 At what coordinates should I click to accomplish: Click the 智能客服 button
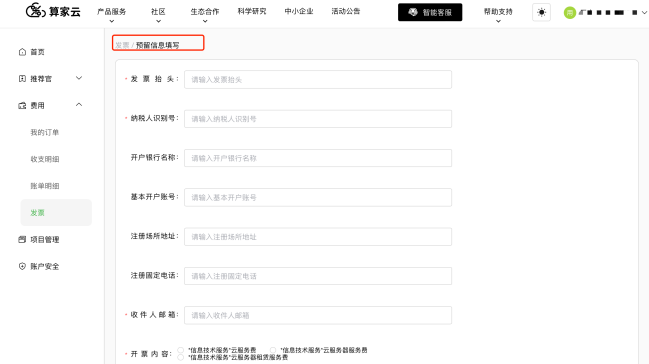pyautogui.click(x=430, y=12)
